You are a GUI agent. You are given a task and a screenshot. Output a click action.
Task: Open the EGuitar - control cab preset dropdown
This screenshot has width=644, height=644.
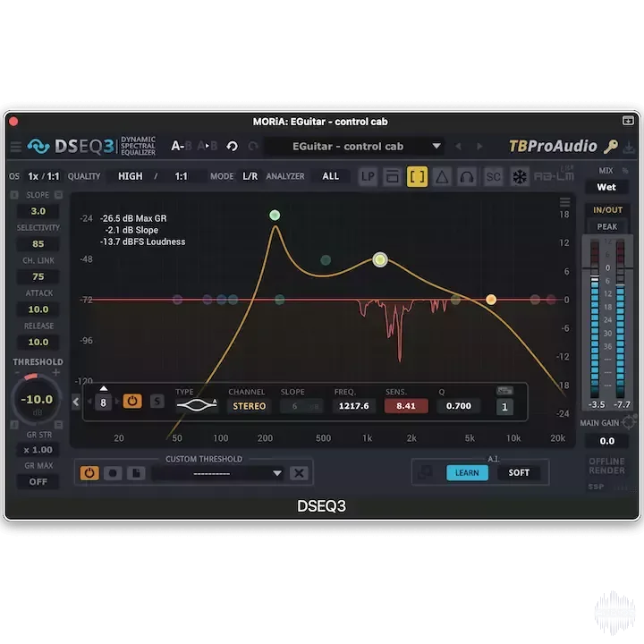[x=353, y=146]
